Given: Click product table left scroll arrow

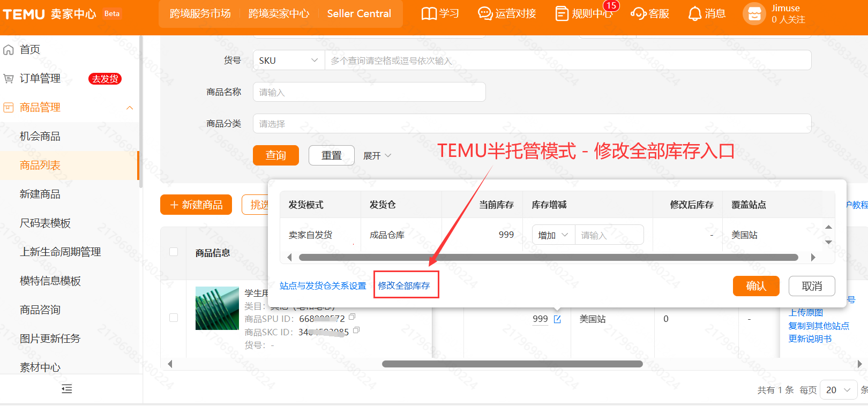Looking at the screenshot, I should click(170, 364).
